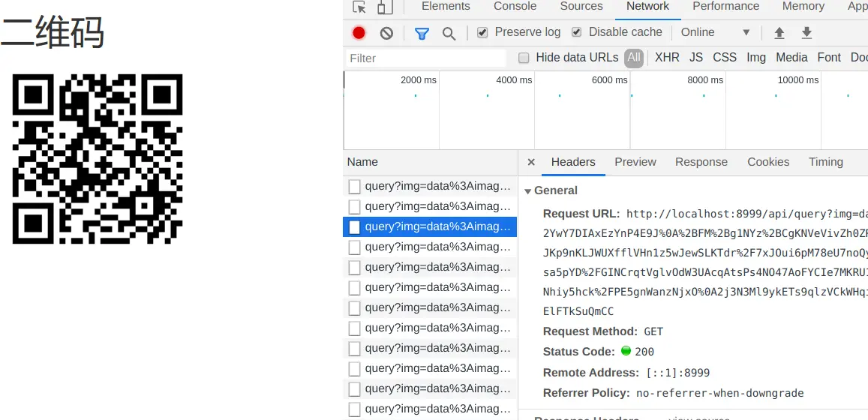
Task: Show the Headers tab of the request
Action: [573, 162]
